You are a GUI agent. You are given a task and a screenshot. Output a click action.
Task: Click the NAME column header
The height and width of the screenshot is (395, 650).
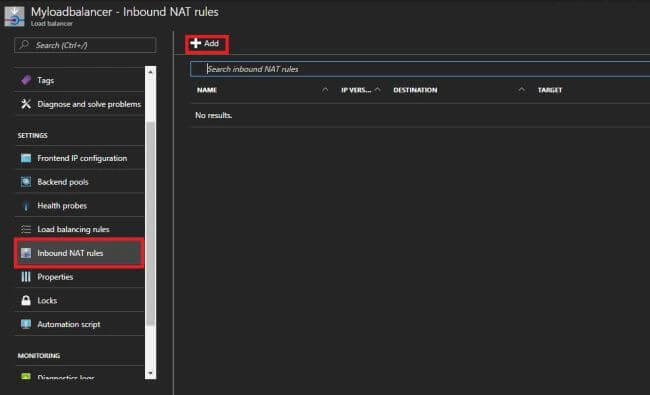click(x=207, y=90)
